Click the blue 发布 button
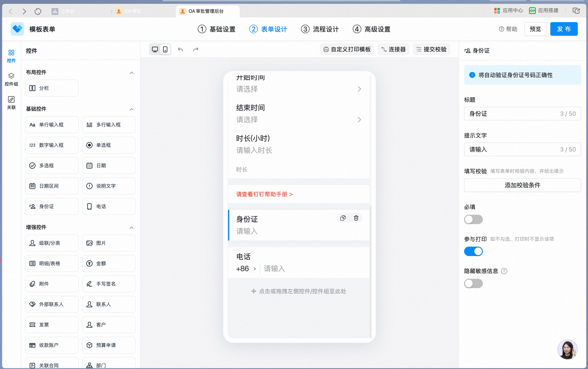 coord(564,29)
